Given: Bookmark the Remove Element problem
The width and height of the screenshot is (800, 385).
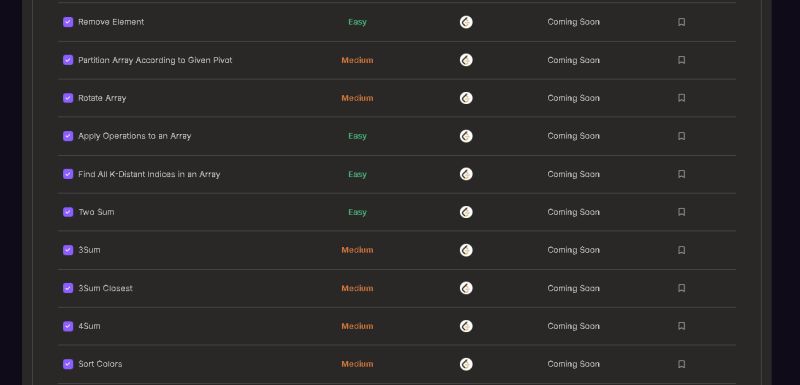Looking at the screenshot, I should coord(681,22).
